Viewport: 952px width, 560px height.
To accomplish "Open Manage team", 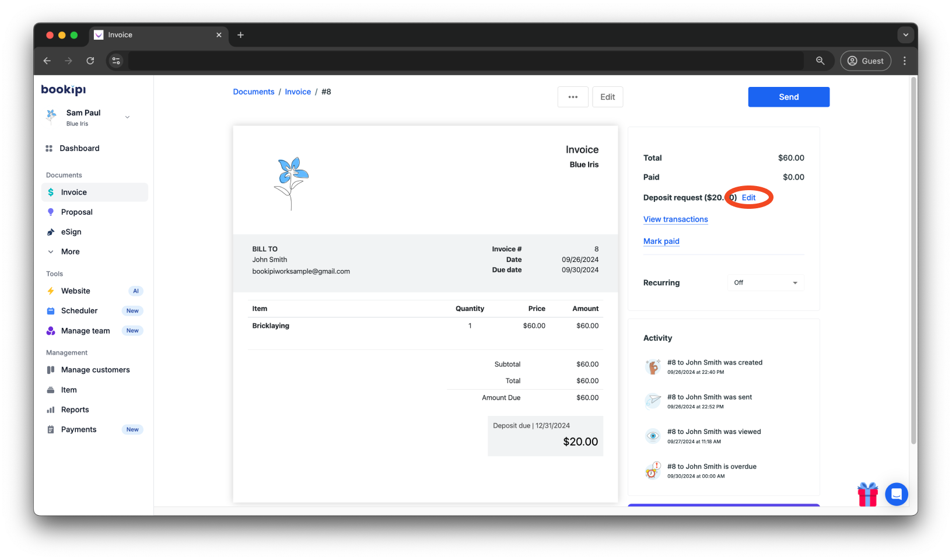I will (85, 330).
